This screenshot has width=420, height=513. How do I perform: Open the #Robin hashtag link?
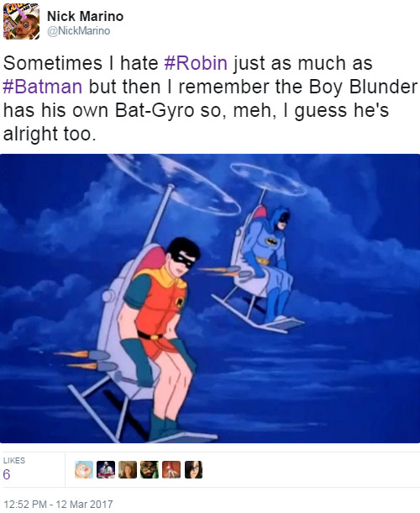[196, 63]
